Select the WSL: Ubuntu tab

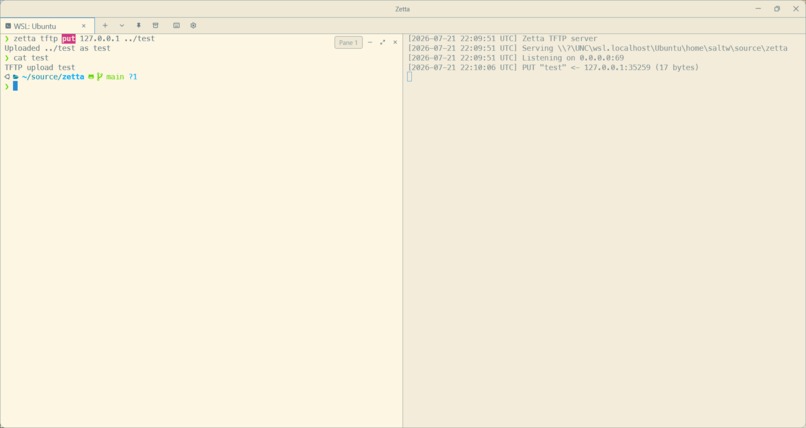pos(47,26)
